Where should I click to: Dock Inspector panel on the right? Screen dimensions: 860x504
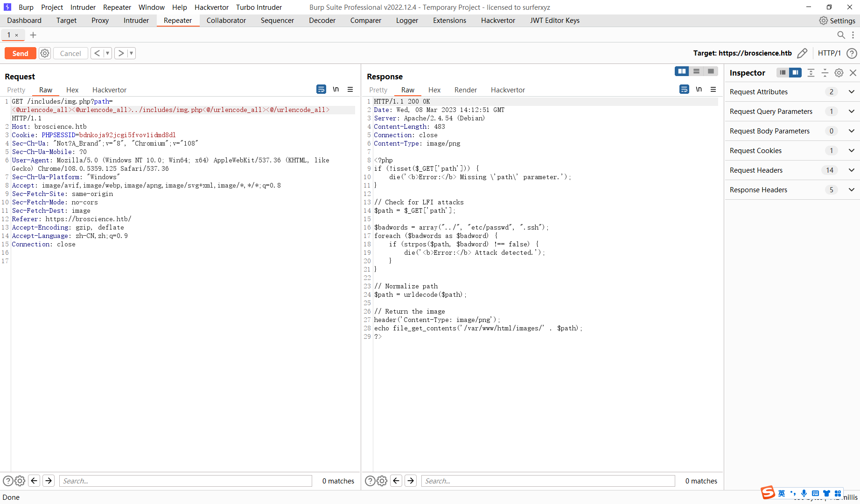coord(796,72)
